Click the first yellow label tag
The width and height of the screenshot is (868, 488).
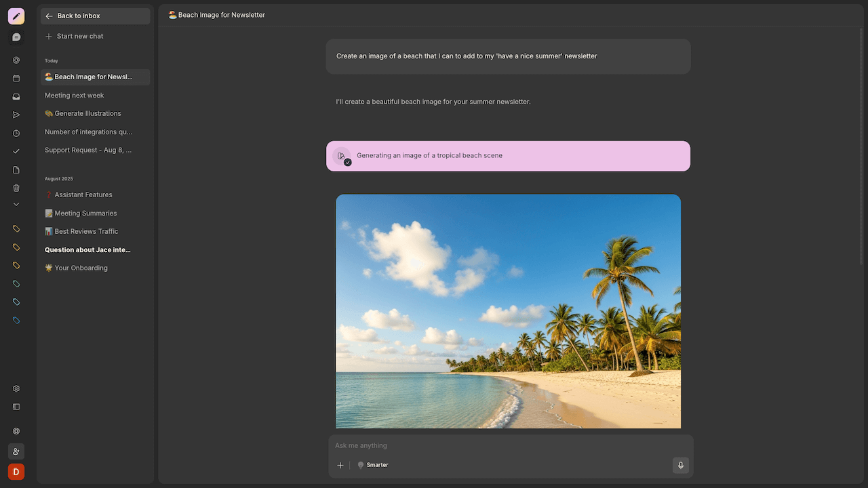[16, 229]
